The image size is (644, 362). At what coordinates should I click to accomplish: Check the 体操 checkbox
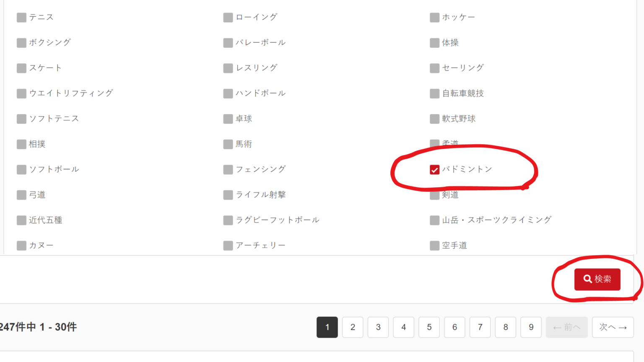434,43
